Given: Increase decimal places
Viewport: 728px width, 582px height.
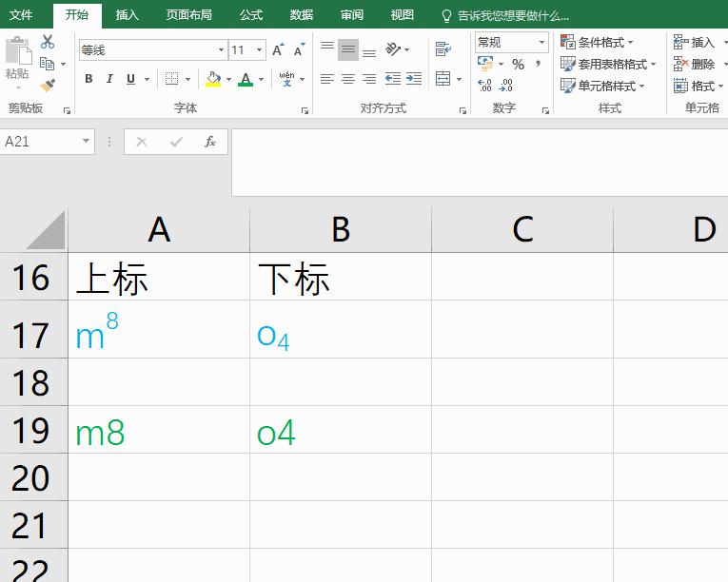Looking at the screenshot, I should 484,86.
